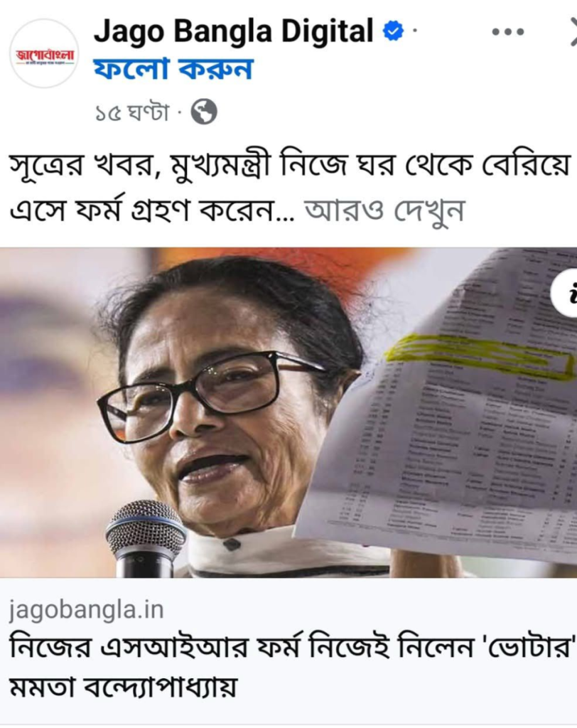
Task: Dismiss the post using the X icon
Action: click(x=573, y=31)
